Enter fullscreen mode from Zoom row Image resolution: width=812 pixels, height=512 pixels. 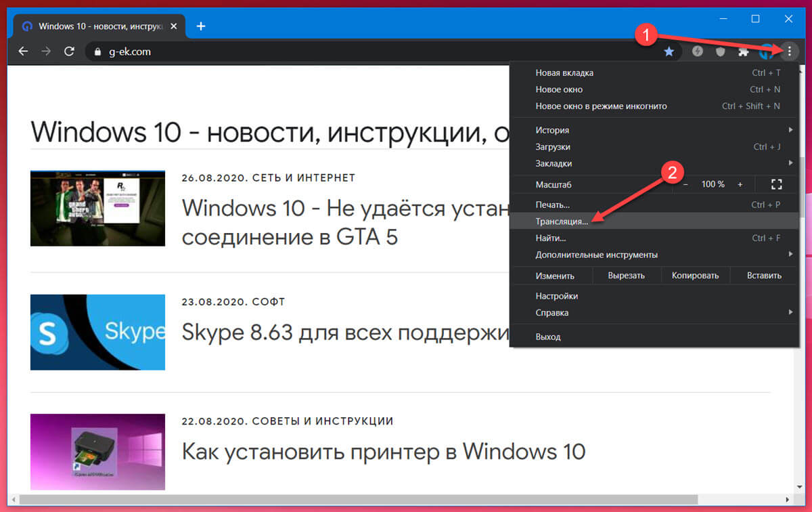(776, 184)
